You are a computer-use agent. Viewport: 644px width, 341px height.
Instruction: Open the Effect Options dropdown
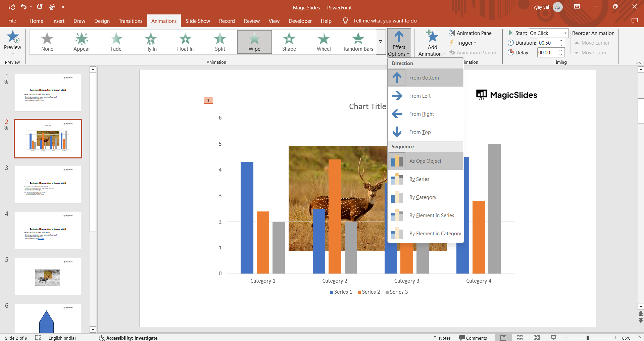pos(399,43)
